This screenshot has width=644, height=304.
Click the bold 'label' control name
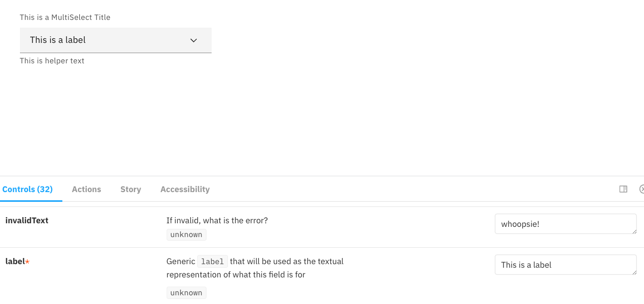click(15, 261)
